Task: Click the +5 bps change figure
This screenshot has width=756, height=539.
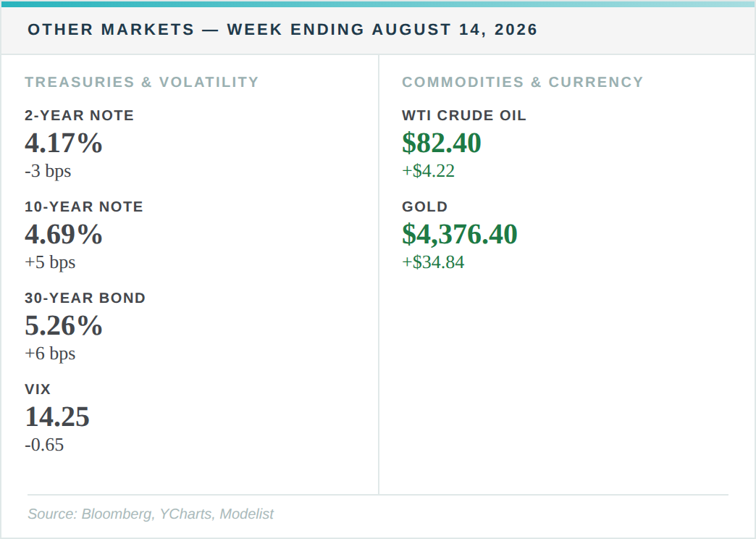Action: click(50, 262)
